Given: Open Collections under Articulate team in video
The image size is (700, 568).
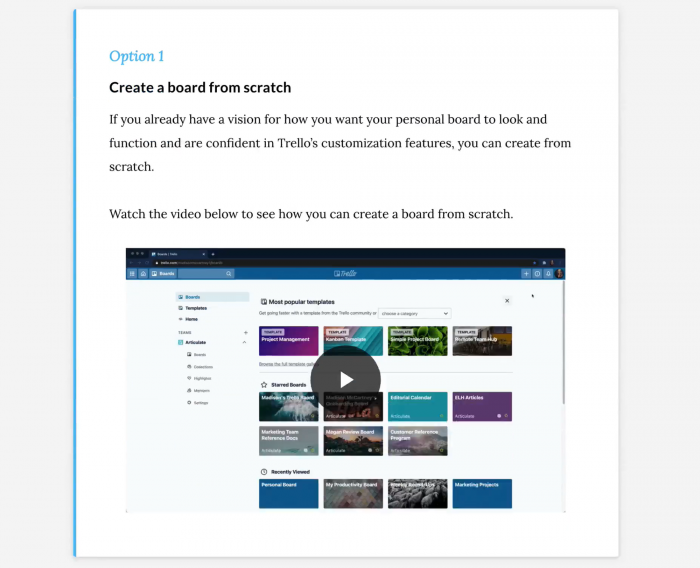Looking at the screenshot, I should [200, 367].
